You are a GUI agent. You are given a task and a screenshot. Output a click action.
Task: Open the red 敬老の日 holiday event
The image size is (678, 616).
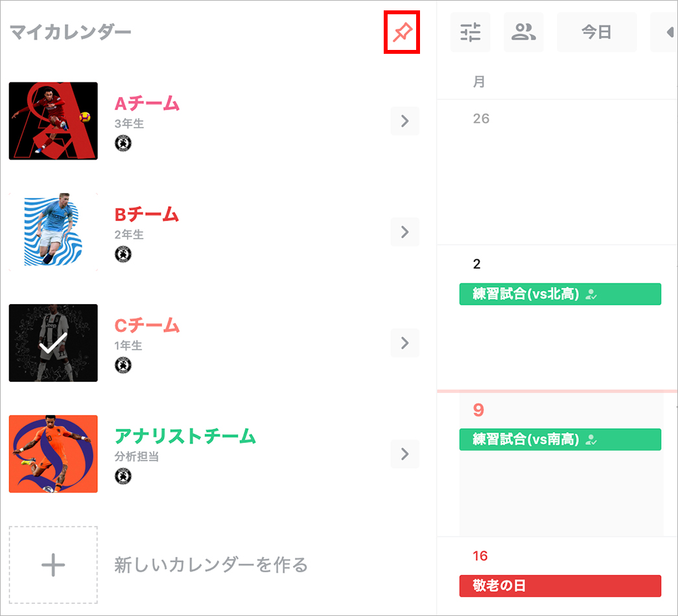(x=560, y=586)
